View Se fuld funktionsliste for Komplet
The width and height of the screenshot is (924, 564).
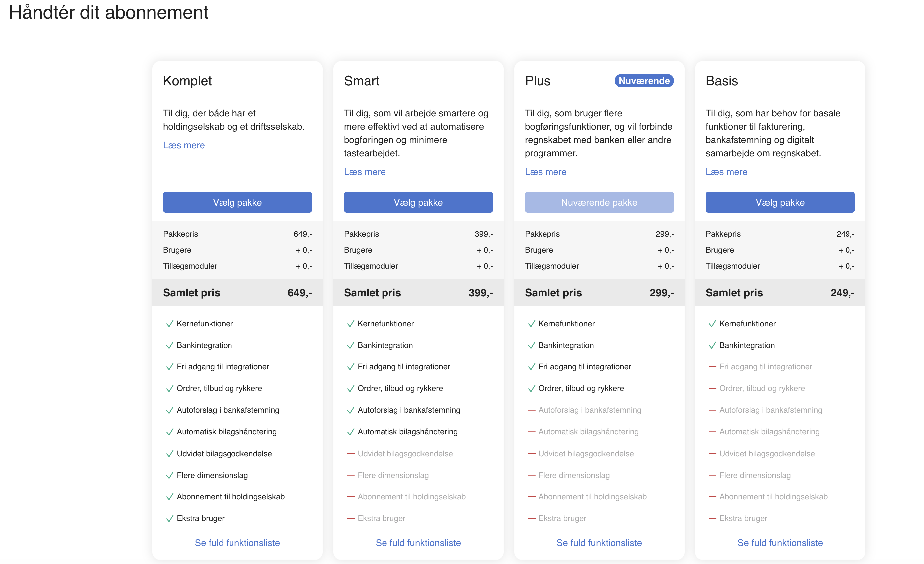coord(237,543)
